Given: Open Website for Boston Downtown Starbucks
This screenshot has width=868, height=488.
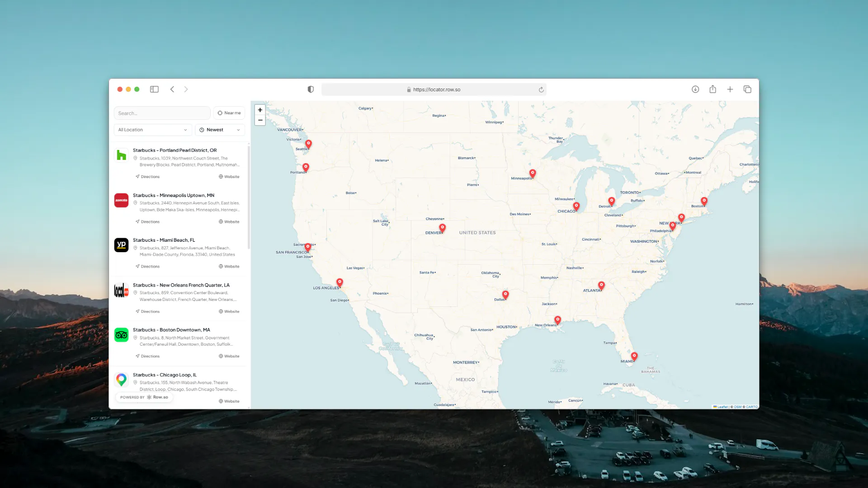Looking at the screenshot, I should pyautogui.click(x=229, y=356).
